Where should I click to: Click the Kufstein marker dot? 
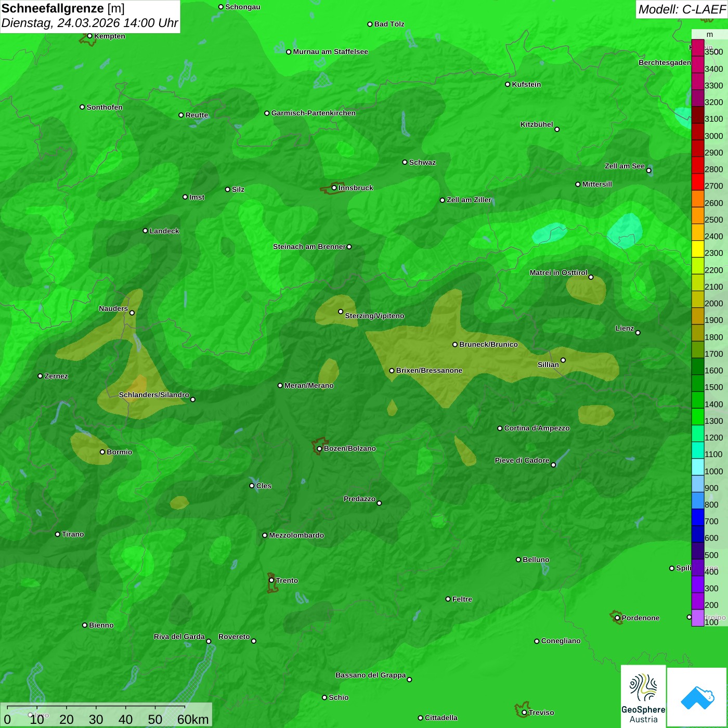click(x=508, y=84)
